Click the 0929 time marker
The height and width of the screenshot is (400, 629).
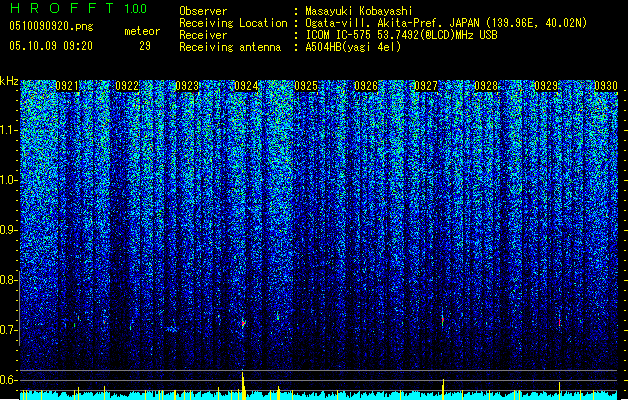click(x=546, y=86)
